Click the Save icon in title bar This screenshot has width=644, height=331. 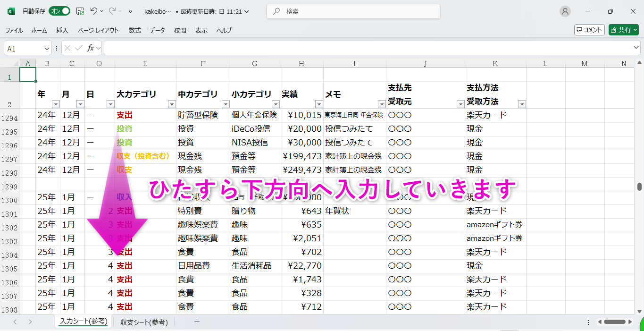coord(80,11)
